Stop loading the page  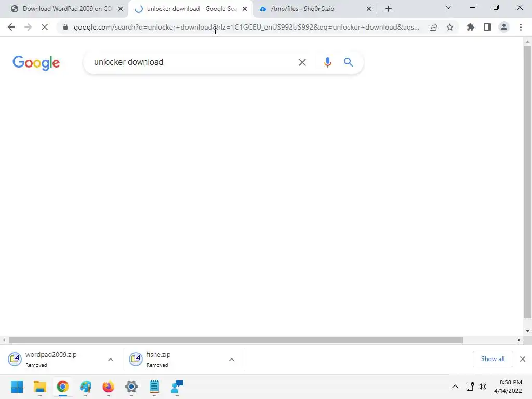45,27
